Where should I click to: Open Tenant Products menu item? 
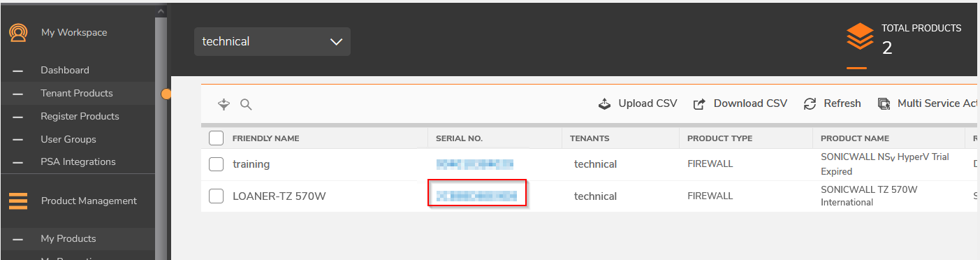pos(77,93)
